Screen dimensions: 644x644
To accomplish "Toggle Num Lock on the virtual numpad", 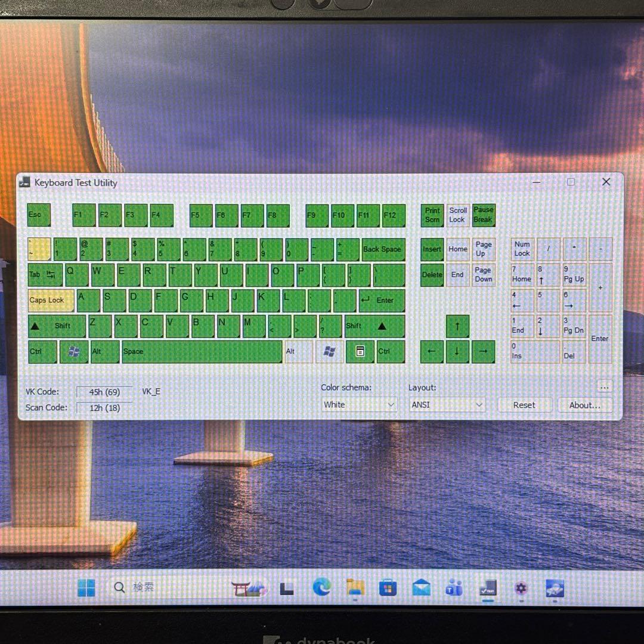I will click(x=521, y=249).
